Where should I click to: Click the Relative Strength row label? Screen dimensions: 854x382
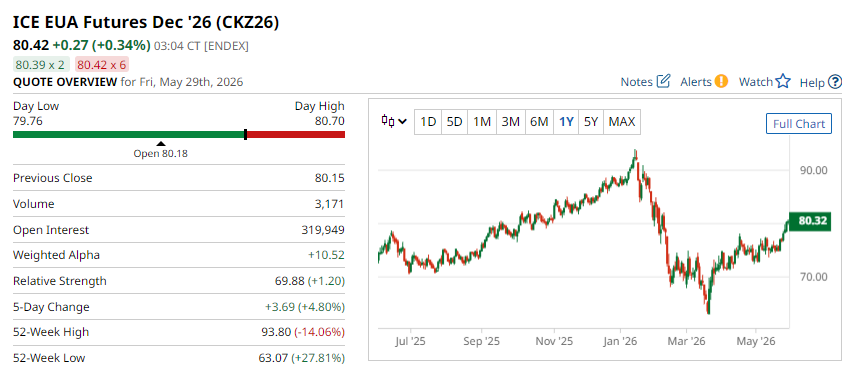pyautogui.click(x=60, y=281)
